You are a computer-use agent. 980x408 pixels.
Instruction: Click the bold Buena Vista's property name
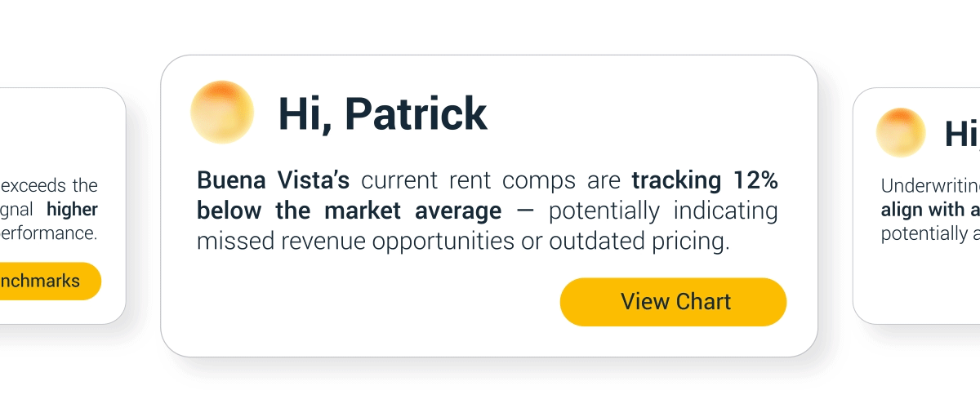coord(273,180)
